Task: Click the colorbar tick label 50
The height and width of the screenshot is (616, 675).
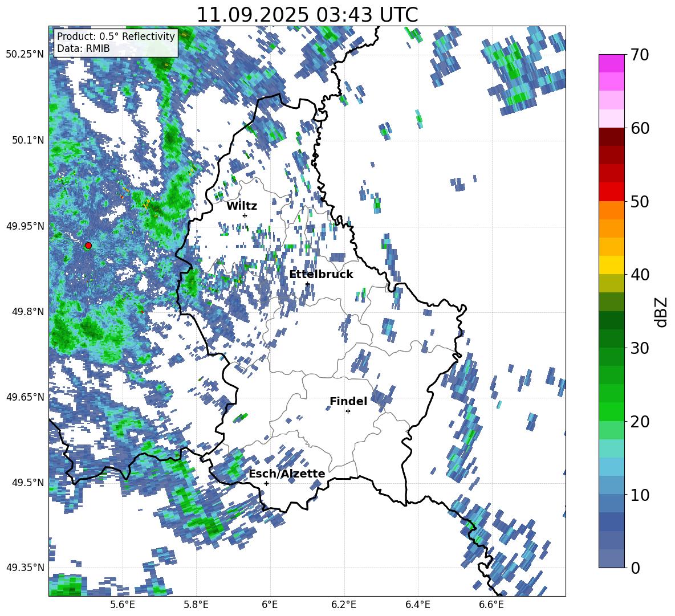Action: (640, 201)
